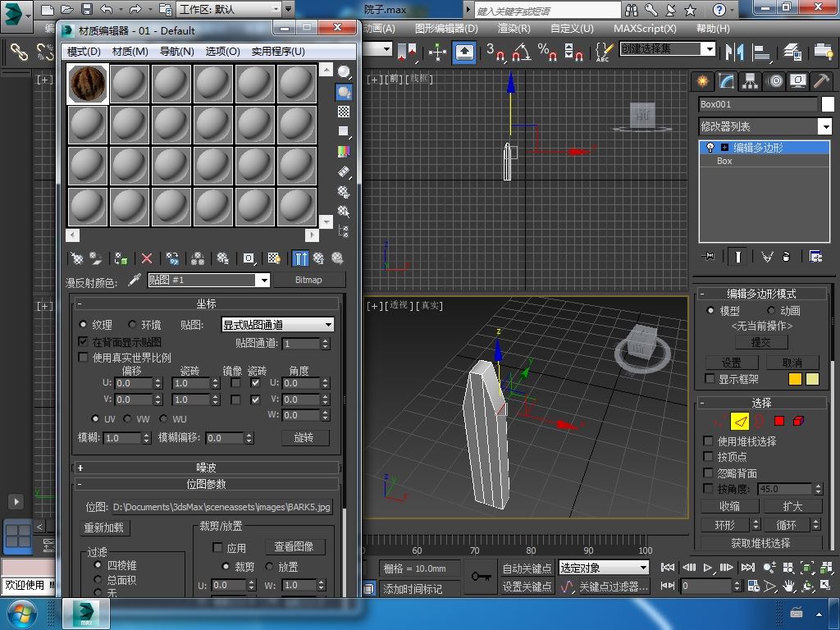The height and width of the screenshot is (630, 840).
Task: Open the MAXScript(X) menu
Action: click(645, 29)
